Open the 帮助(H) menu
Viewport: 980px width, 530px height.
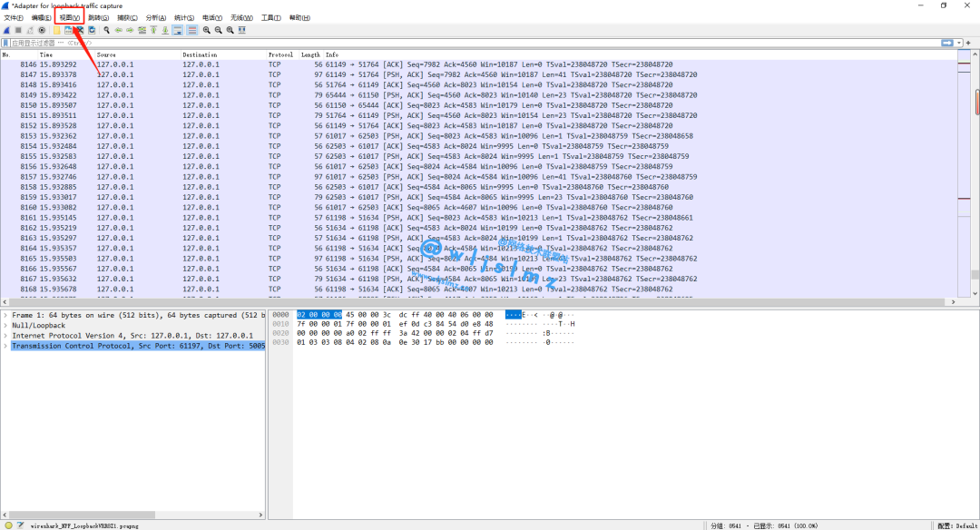[x=299, y=17]
